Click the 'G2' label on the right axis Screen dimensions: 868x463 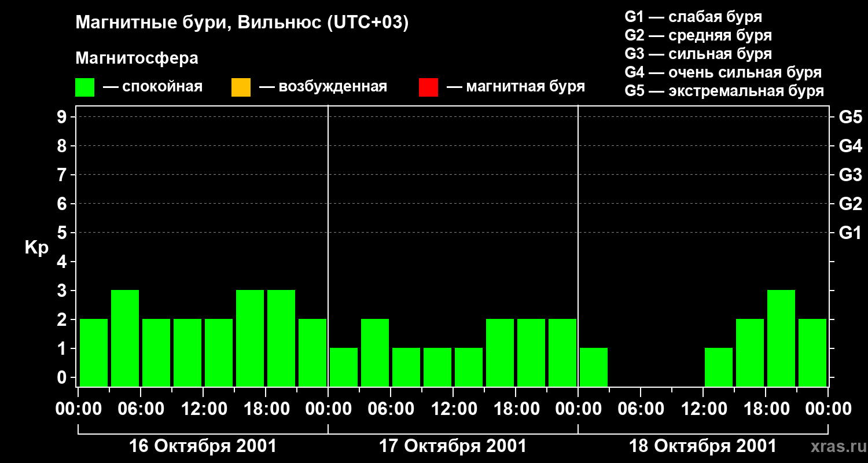coord(850,204)
